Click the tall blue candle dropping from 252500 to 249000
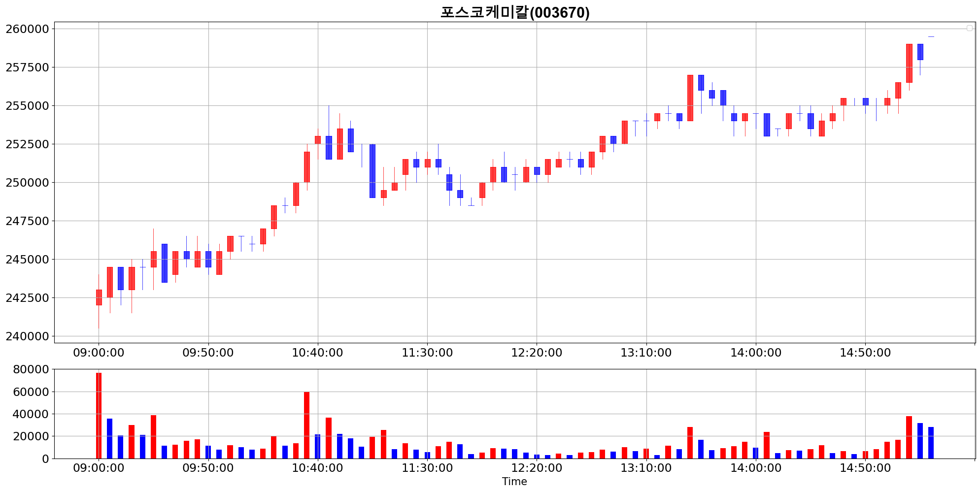980x492 pixels. 372,171
